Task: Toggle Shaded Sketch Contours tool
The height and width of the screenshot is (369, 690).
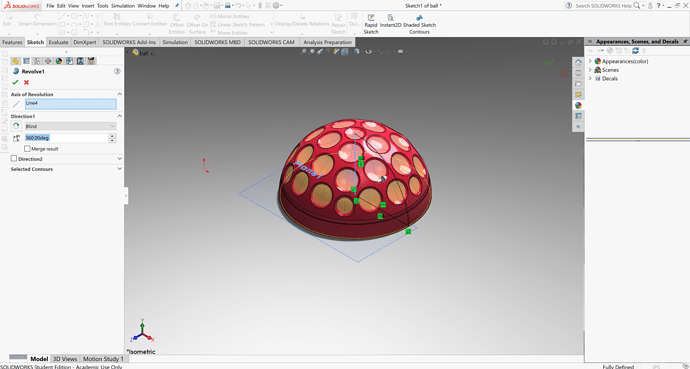Action: (x=419, y=24)
